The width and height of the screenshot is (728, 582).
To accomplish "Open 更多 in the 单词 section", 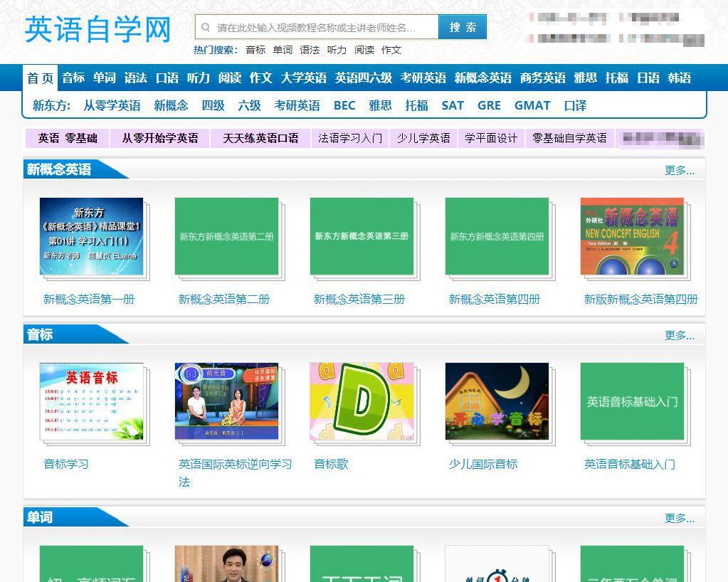I will click(x=679, y=518).
